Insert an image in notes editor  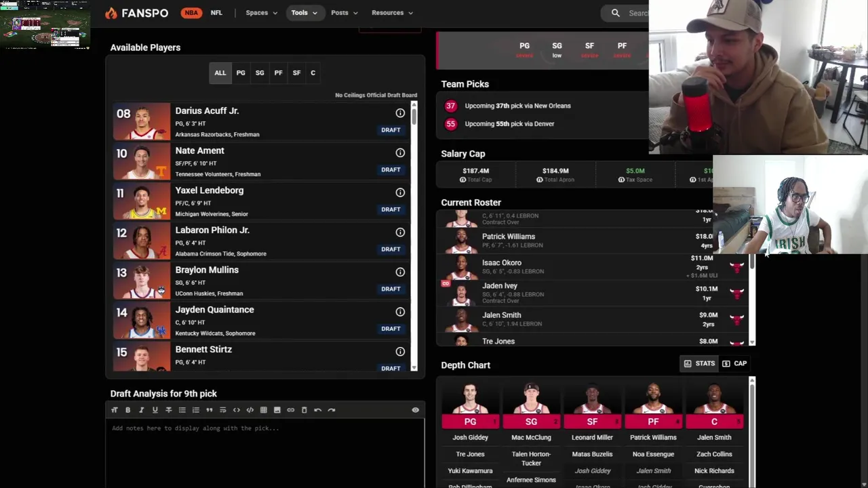tap(277, 410)
